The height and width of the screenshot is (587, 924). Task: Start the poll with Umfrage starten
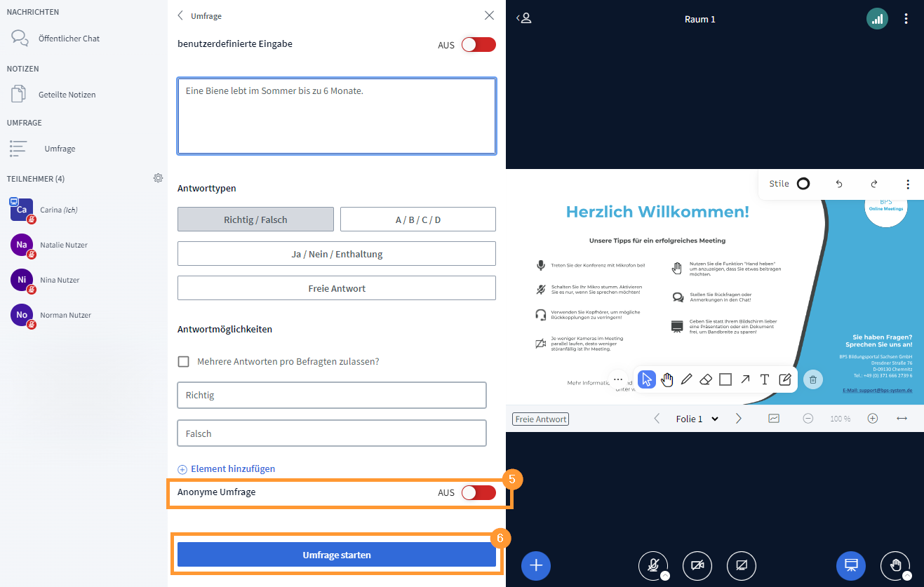(x=337, y=554)
